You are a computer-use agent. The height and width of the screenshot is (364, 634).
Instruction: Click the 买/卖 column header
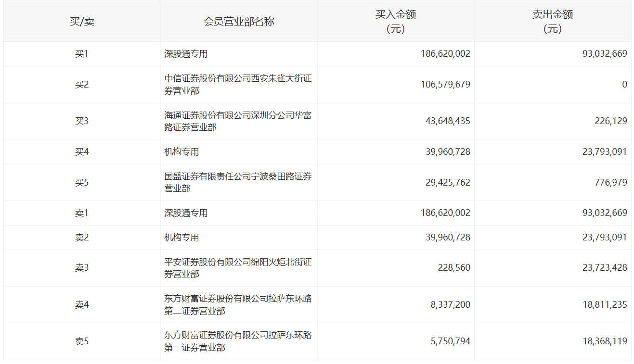[x=82, y=22]
